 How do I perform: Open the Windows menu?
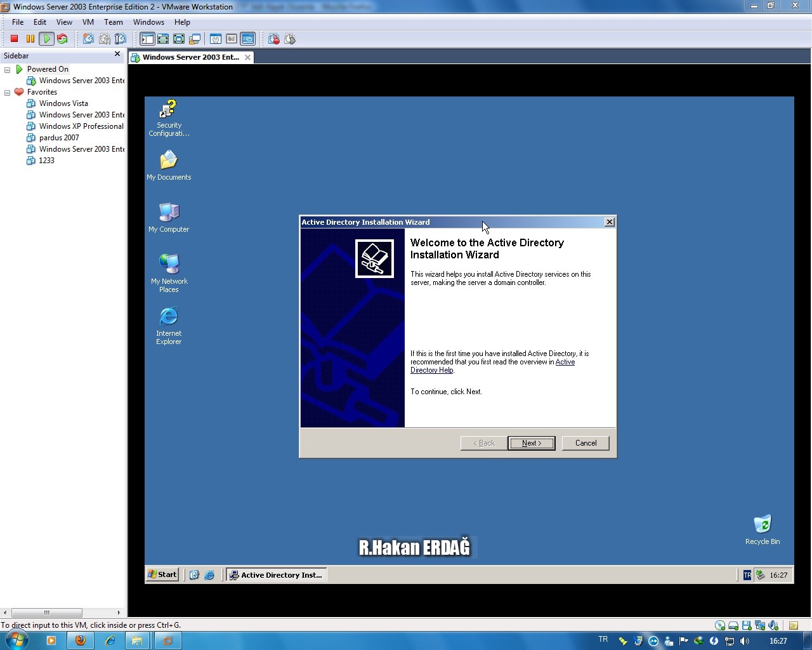[x=148, y=22]
